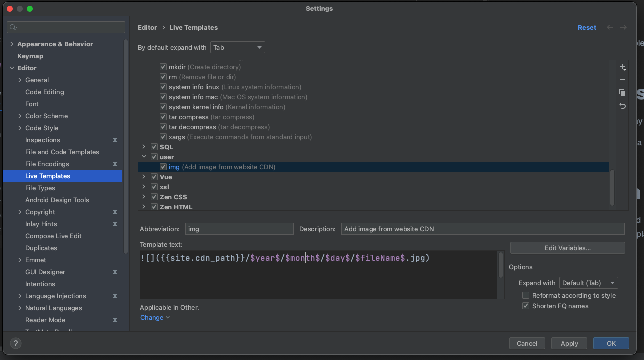
Task: Toggle the tar compress checkbox
Action: [x=163, y=117]
